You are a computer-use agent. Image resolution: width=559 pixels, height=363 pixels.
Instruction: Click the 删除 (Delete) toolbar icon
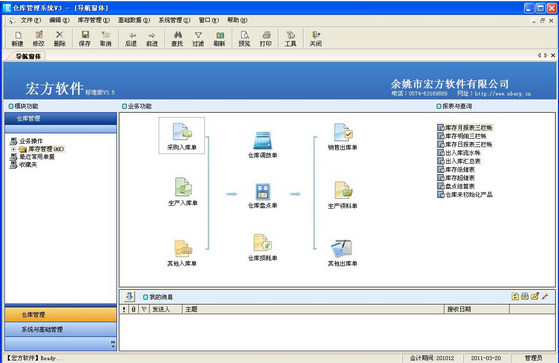point(60,39)
